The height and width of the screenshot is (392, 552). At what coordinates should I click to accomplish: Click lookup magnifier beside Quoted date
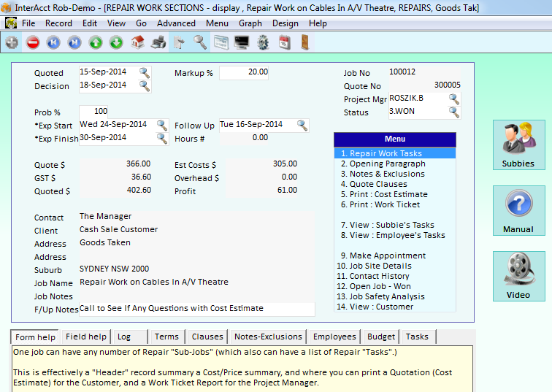(145, 72)
